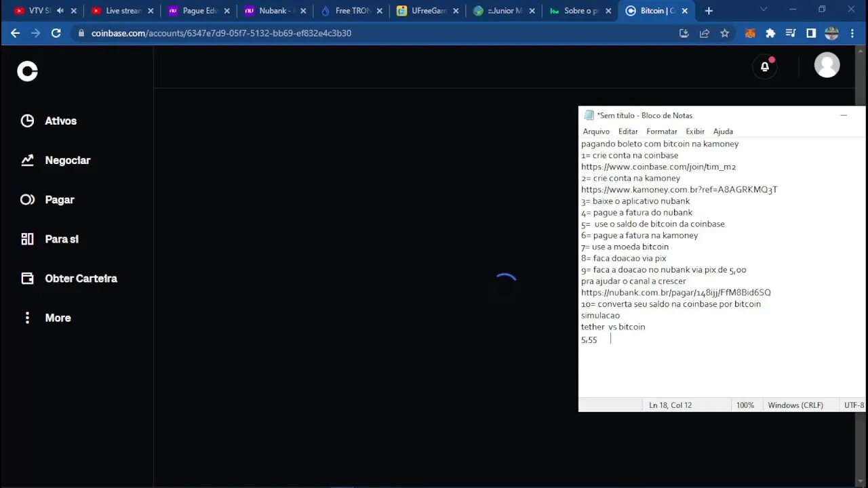868x488 pixels.
Task: Click Notepad line 'simulacao'
Action: point(600,315)
